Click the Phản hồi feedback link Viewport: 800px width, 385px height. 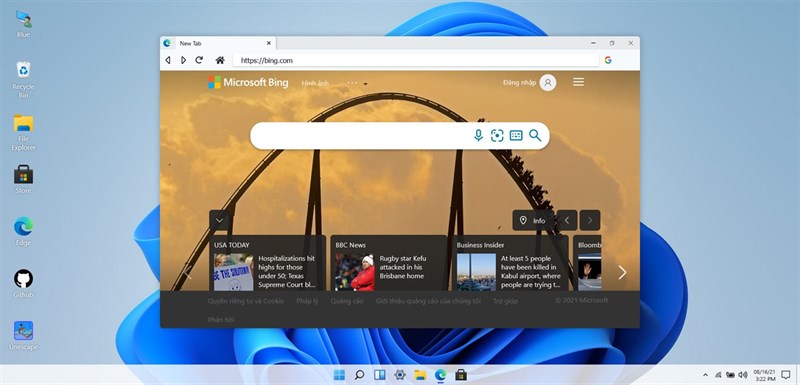221,320
